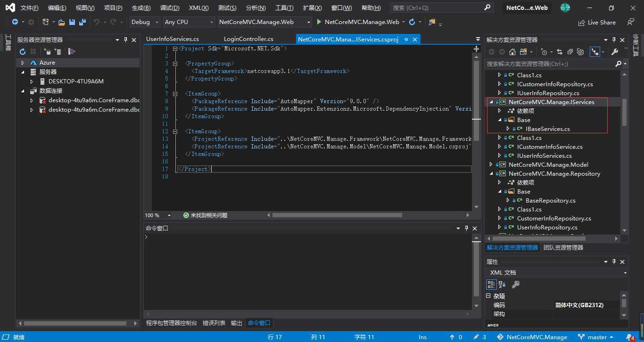Click the open file folder icon
This screenshot has width=644, height=342.
[x=61, y=22]
